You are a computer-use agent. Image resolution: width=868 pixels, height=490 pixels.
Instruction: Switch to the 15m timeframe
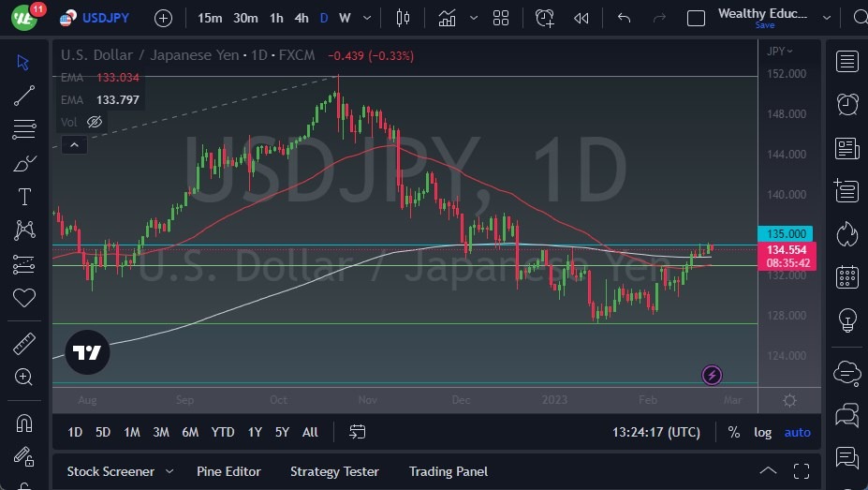click(x=210, y=19)
